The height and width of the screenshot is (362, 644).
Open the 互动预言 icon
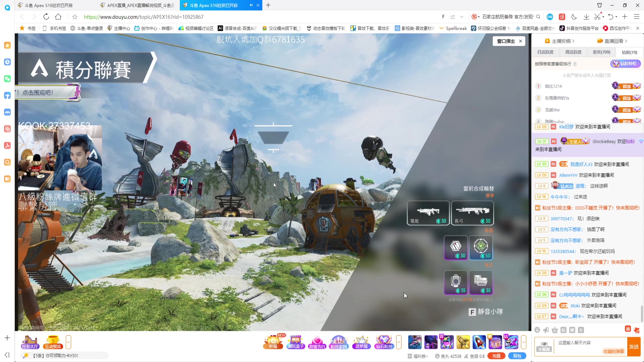53,342
